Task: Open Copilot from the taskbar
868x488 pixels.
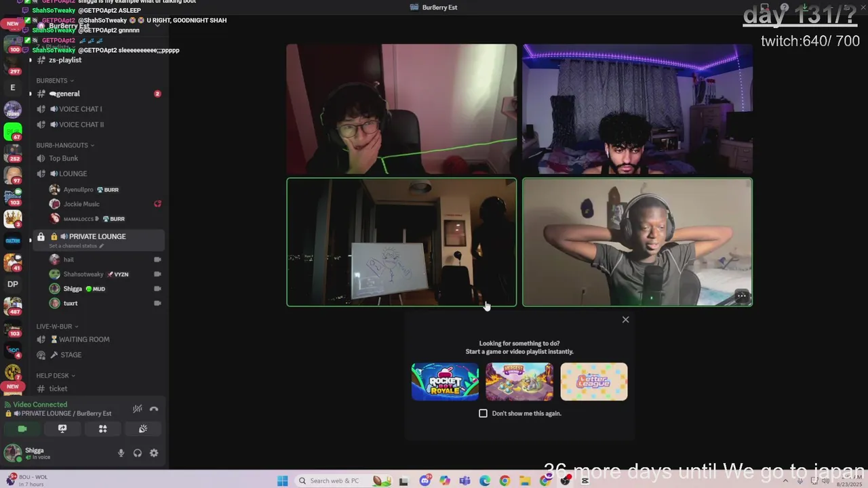Action: tap(444, 481)
